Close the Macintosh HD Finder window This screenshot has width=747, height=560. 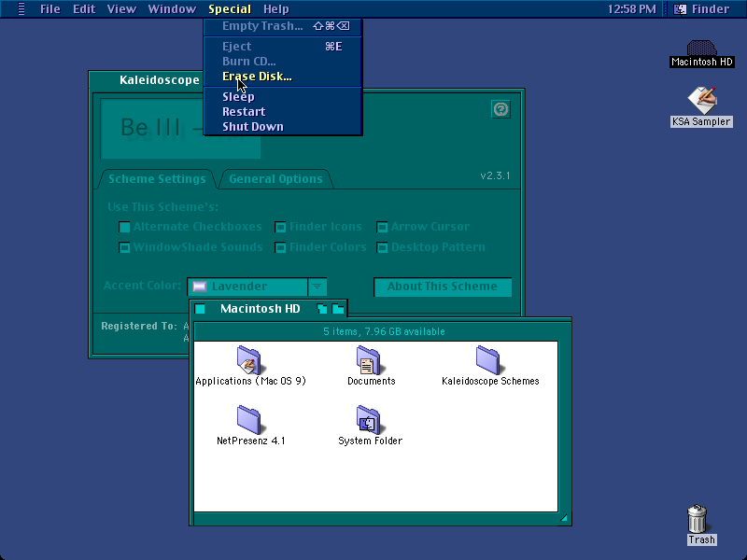(200, 309)
